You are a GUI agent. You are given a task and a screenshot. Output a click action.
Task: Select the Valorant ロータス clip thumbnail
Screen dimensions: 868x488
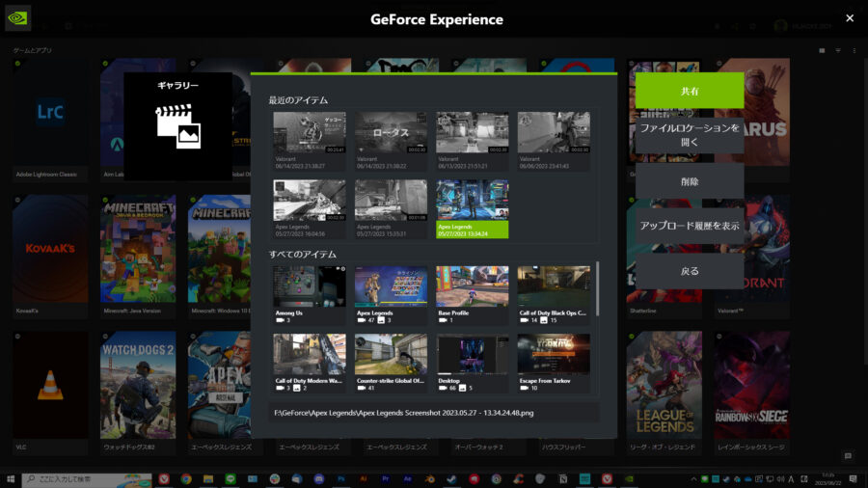pos(391,141)
